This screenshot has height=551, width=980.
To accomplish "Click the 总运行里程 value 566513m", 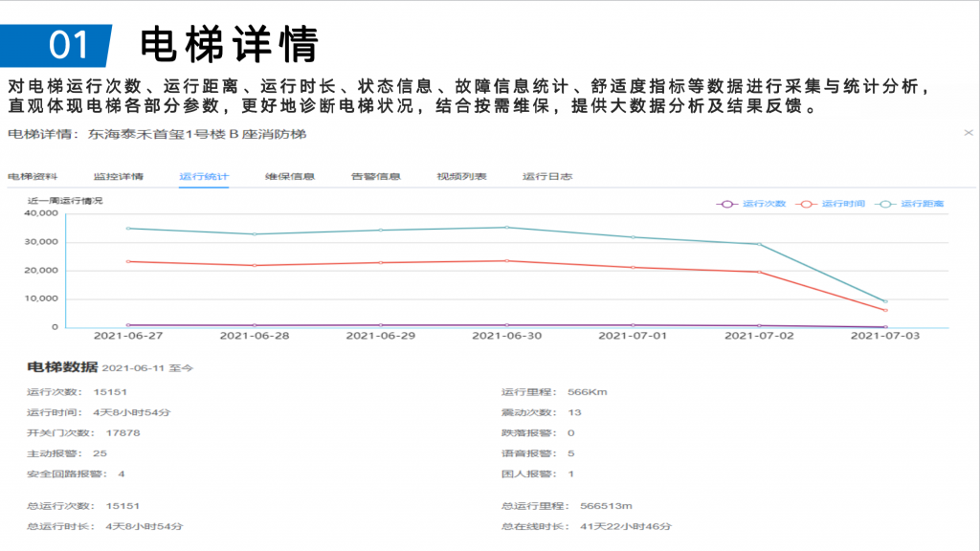I will [x=606, y=506].
